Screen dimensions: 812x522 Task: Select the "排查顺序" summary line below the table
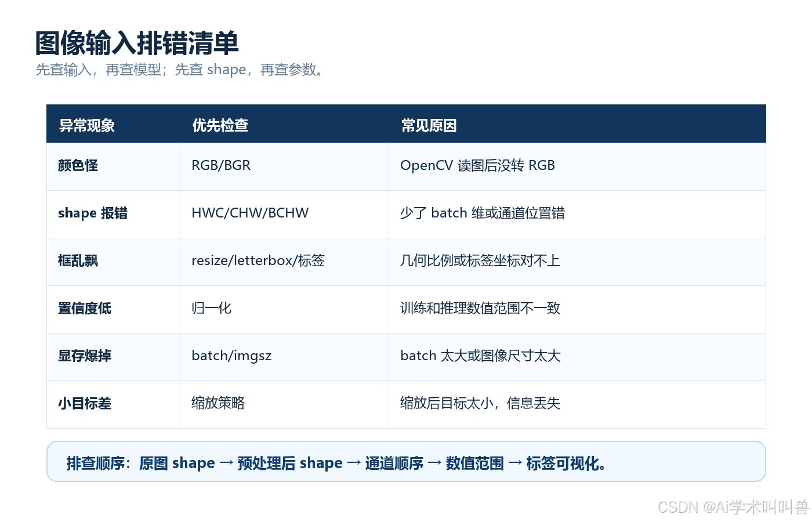406,462
